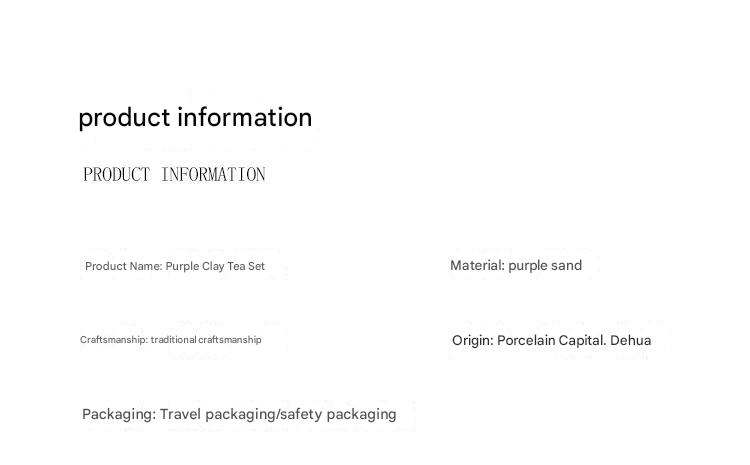Click the word "sand" in Material line
The height and width of the screenshot is (465, 750).
pos(566,265)
